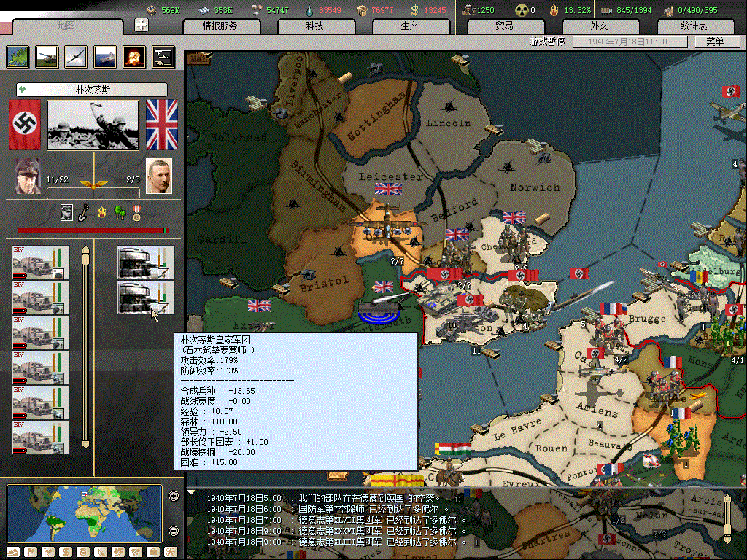Viewport: 747px width, 560px height.
Task: Switch to terrain map mode mountain icon
Action: [13, 553]
